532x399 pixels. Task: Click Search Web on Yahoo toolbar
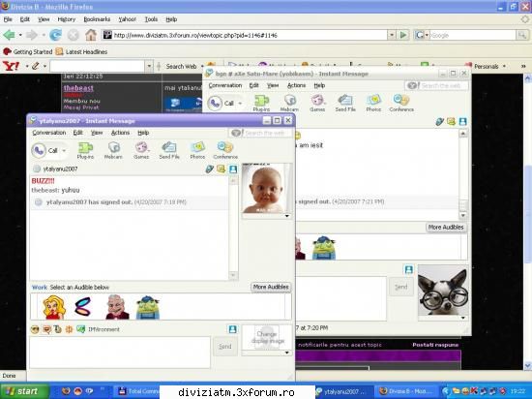pyautogui.click(x=181, y=66)
